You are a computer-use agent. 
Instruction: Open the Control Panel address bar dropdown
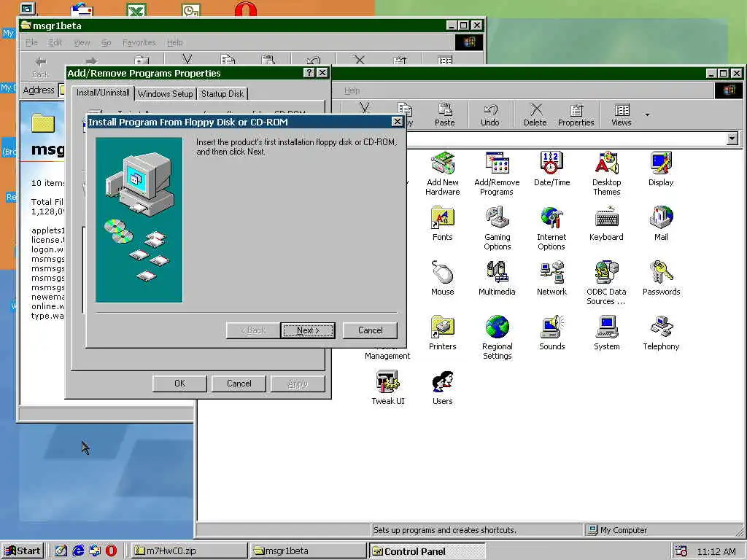pos(732,139)
